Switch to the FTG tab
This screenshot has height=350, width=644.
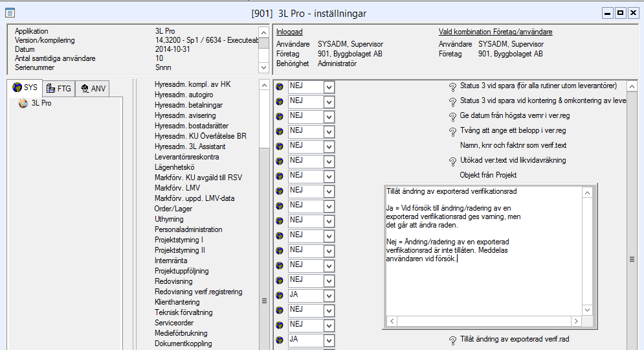(x=59, y=88)
